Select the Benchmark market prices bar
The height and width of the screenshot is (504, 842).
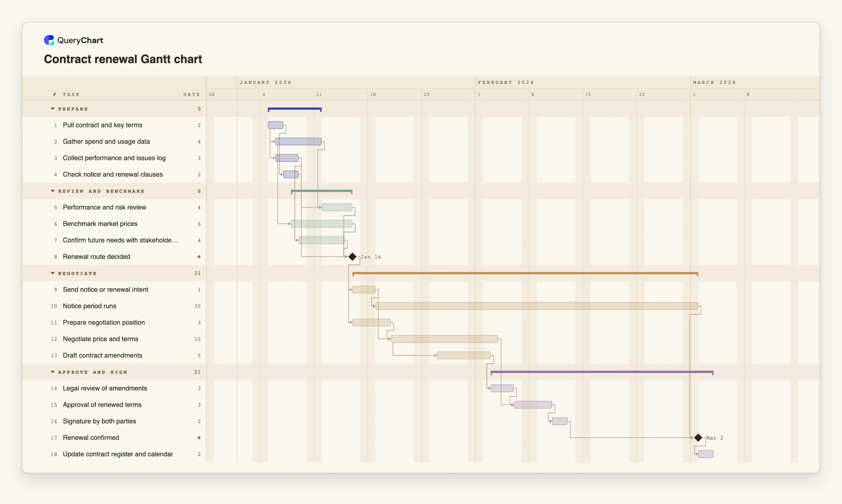pyautogui.click(x=322, y=224)
